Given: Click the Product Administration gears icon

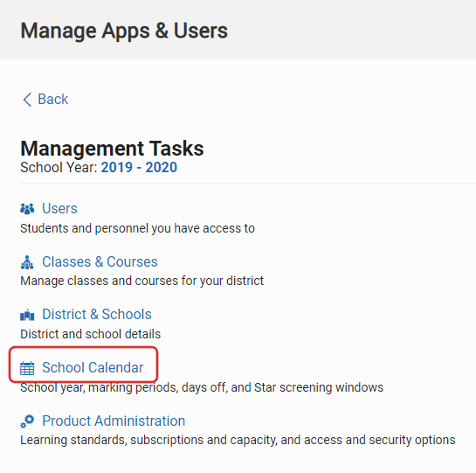Looking at the screenshot, I should (27, 421).
